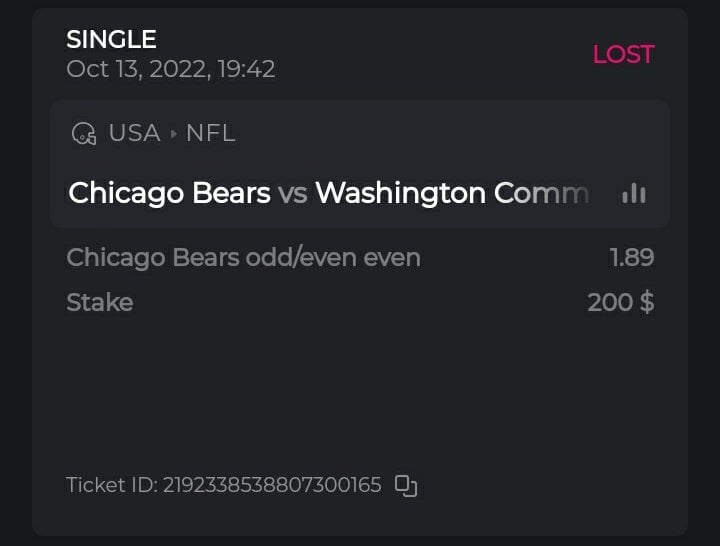Viewport: 720px width, 546px height.
Task: Click the 'vs' text in match title
Action: click(x=292, y=194)
